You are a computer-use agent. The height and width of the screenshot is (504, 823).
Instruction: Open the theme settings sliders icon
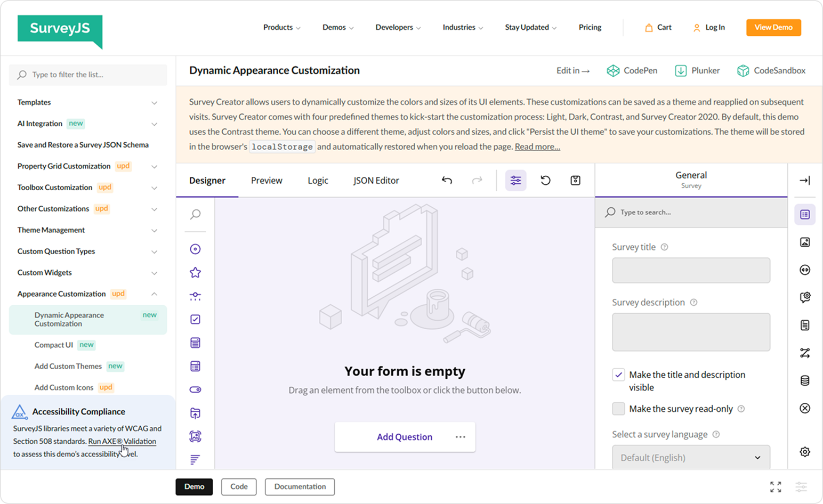515,180
